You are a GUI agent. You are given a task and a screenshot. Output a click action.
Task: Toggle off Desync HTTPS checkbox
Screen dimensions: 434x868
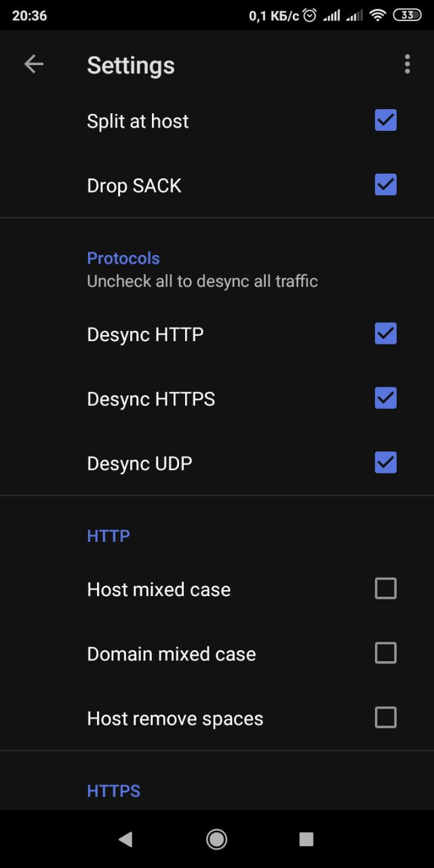pos(386,398)
